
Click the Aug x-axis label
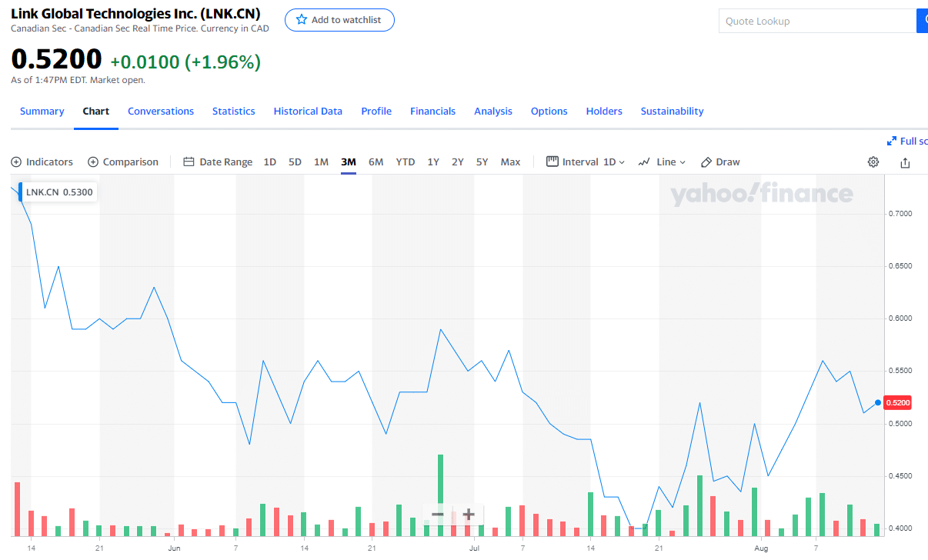(761, 548)
